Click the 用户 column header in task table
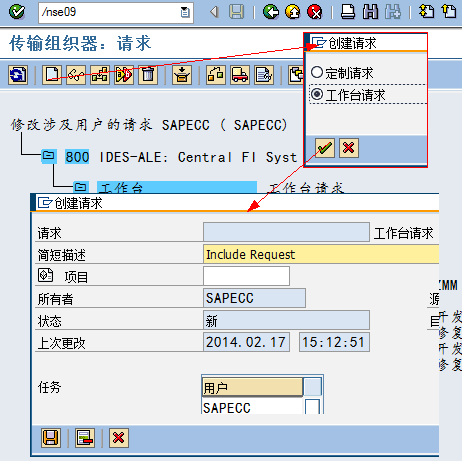462x461 pixels. [x=252, y=387]
